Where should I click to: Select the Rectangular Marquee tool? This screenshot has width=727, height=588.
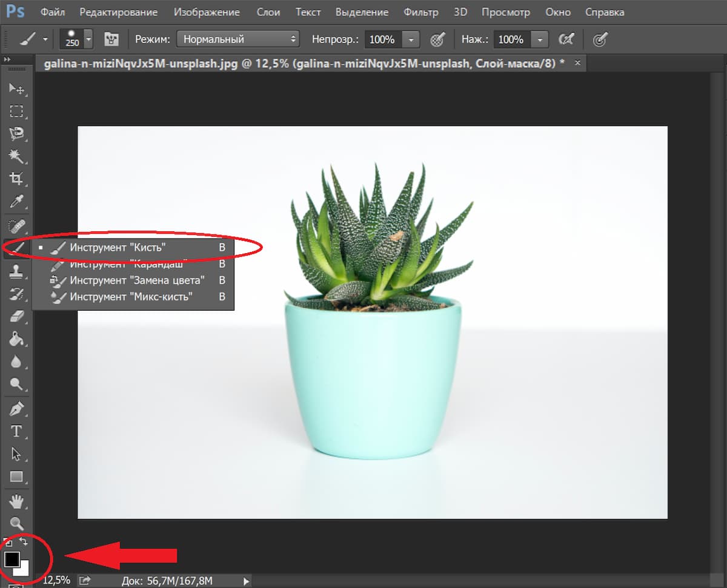(x=16, y=111)
